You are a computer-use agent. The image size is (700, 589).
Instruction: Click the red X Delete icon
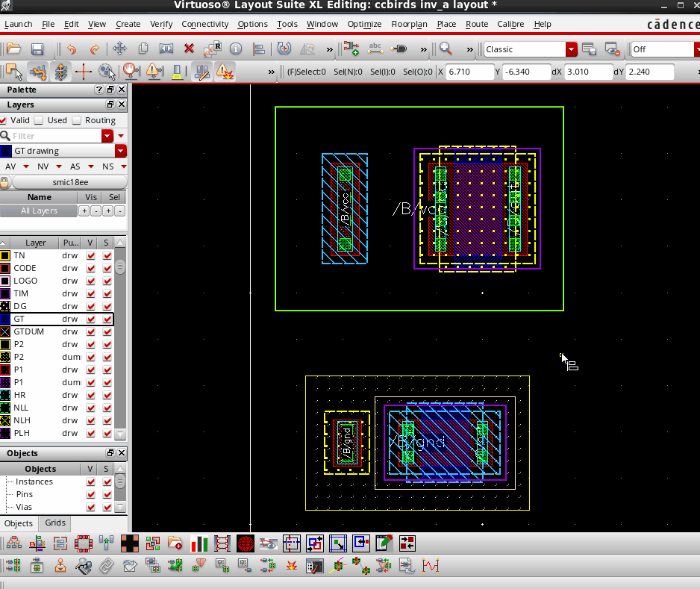[189, 49]
